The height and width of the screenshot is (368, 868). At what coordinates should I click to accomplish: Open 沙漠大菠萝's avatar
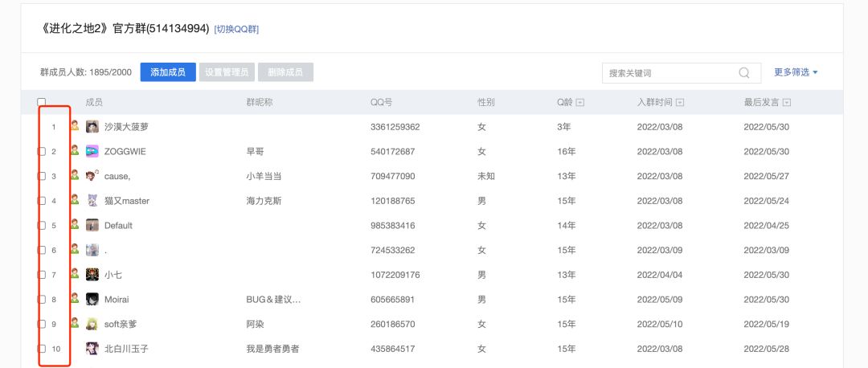pyautogui.click(x=92, y=127)
